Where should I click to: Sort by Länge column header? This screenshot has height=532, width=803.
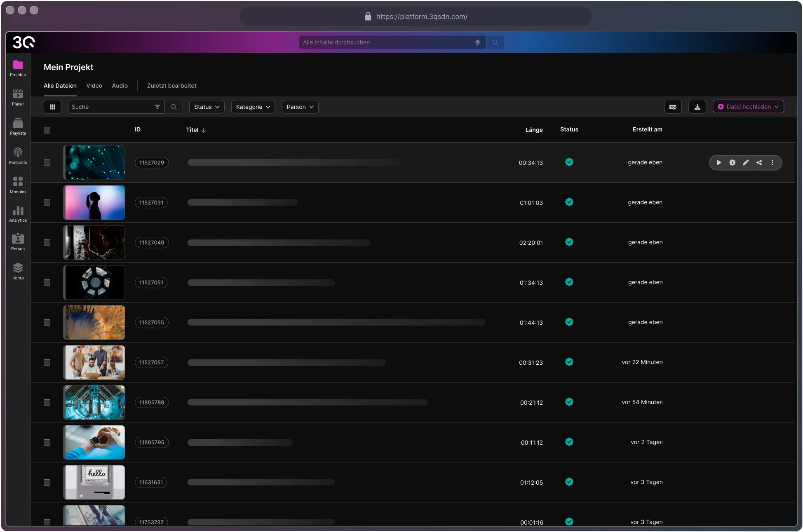[534, 130]
